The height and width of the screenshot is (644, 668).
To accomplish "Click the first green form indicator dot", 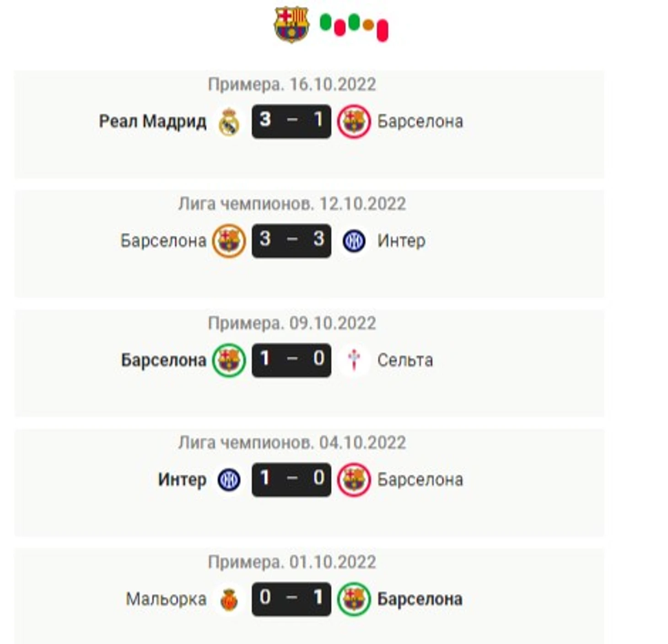I will pyautogui.click(x=325, y=22).
